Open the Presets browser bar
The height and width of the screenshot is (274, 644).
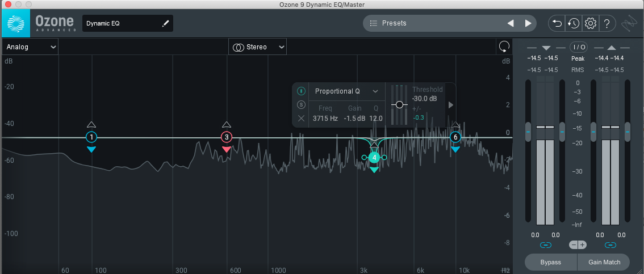point(450,23)
